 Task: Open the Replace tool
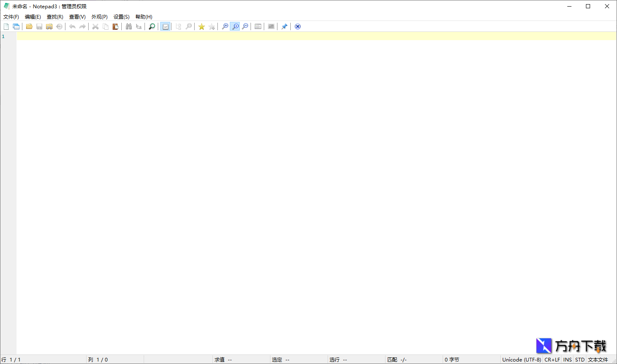(x=139, y=26)
